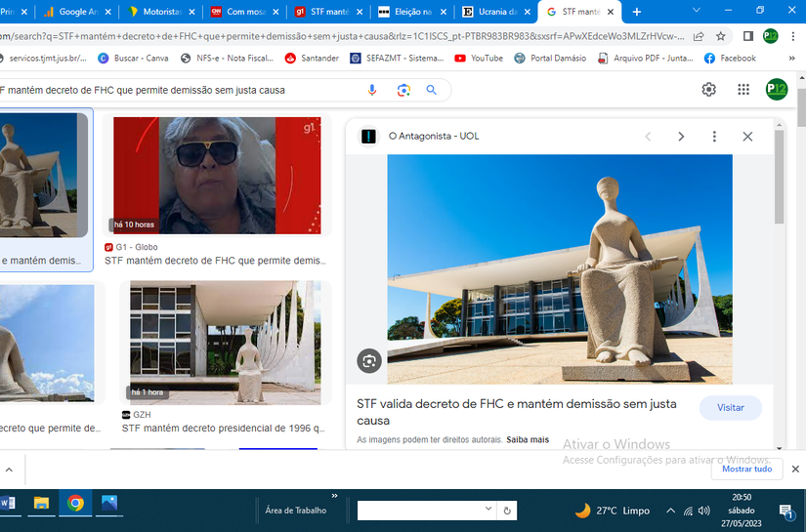Open a new browser tab
The height and width of the screenshot is (532, 806).
click(x=636, y=12)
